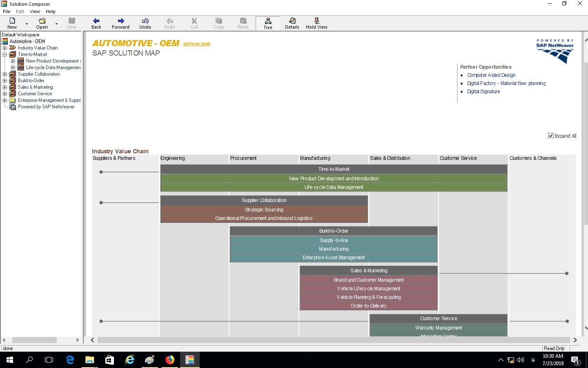
Task: Open the Digital Signature link
Action: click(483, 92)
